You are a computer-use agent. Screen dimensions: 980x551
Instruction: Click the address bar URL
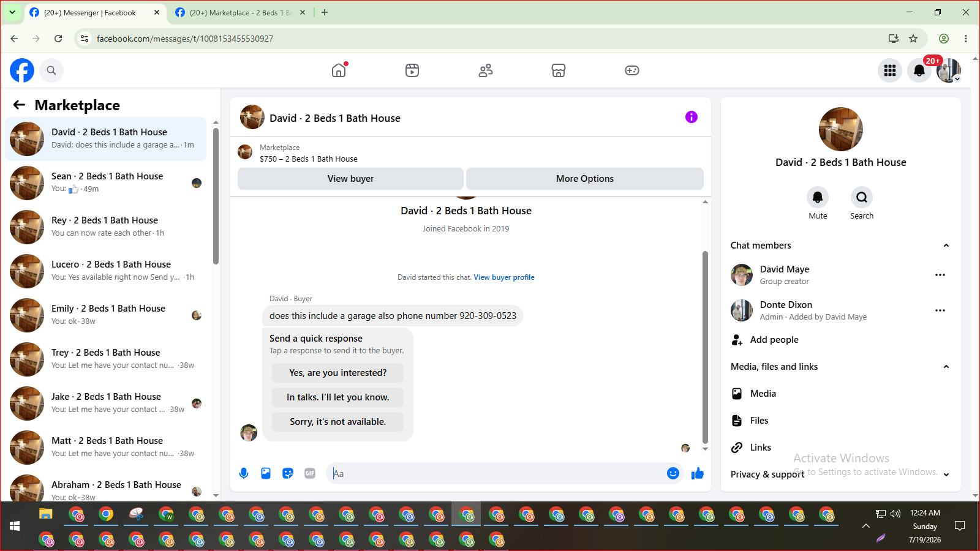click(x=185, y=39)
